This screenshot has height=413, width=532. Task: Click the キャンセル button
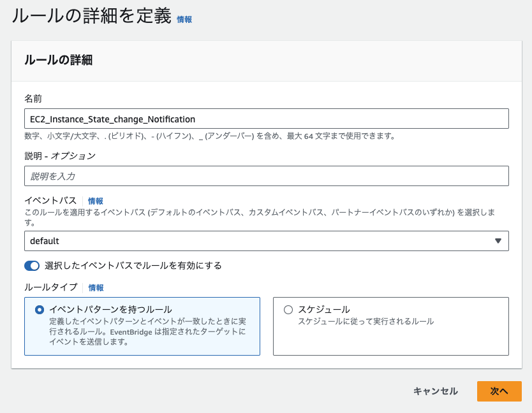click(x=435, y=391)
